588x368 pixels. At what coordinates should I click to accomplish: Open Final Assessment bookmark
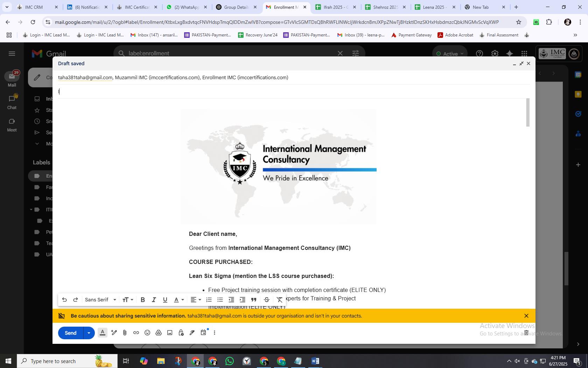(499, 35)
